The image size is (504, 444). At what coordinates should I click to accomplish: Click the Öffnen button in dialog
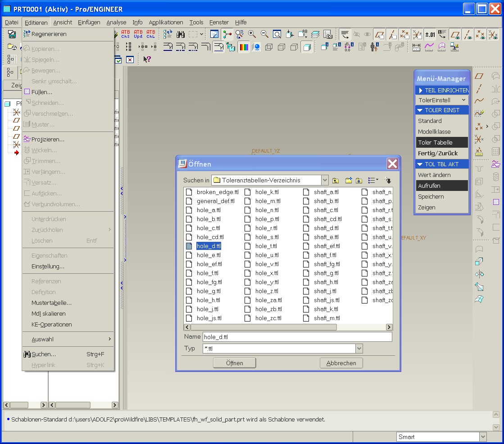point(235,363)
